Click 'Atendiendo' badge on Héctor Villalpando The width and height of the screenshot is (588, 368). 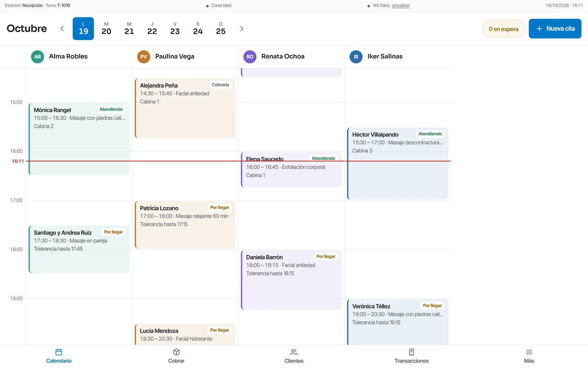point(430,134)
